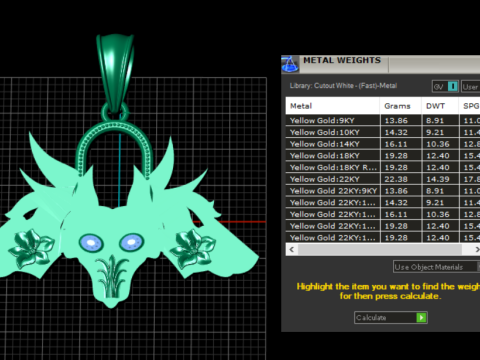Click the Library: Cutout White label
Viewport: 480px width, 360px height.
point(343,86)
